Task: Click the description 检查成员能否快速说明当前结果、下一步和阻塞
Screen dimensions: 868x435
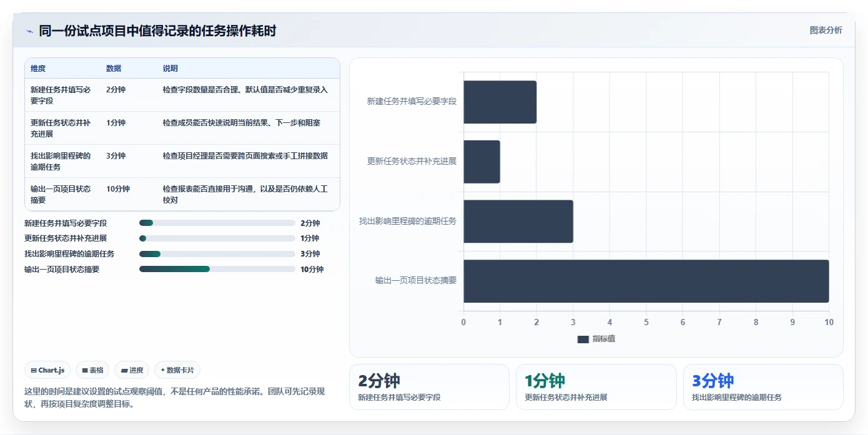Action: [242, 123]
